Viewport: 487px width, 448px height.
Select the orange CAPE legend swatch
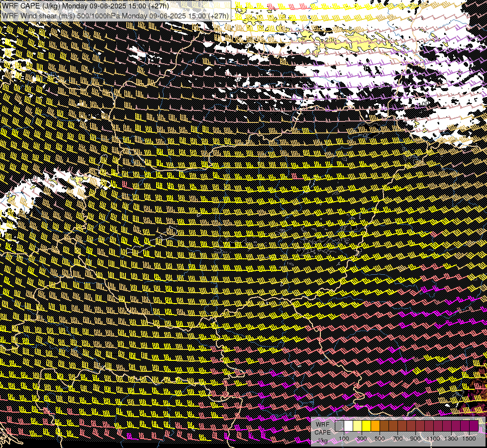(375, 426)
